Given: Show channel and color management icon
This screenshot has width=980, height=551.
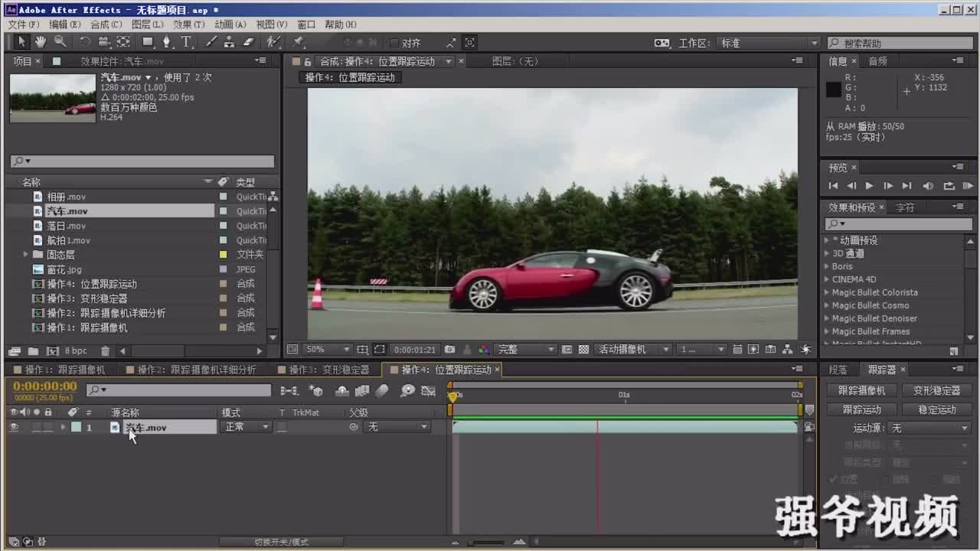Looking at the screenshot, I should click(484, 350).
